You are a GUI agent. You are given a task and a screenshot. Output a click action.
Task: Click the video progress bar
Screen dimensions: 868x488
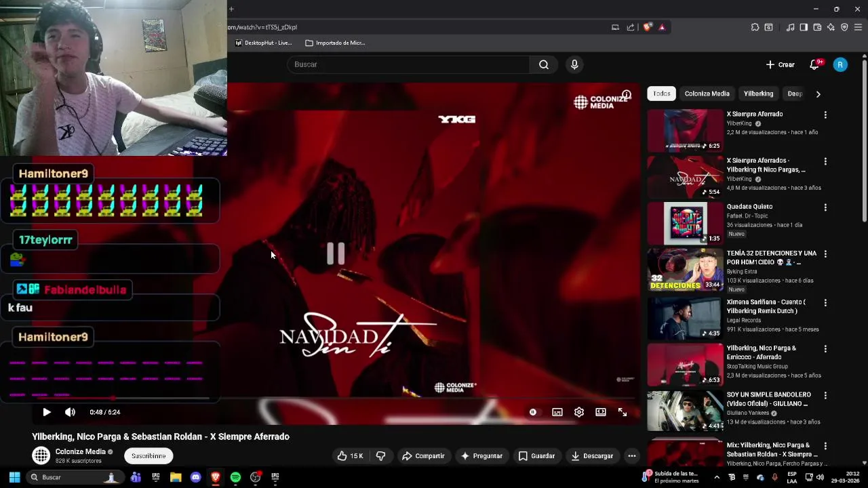point(336,399)
